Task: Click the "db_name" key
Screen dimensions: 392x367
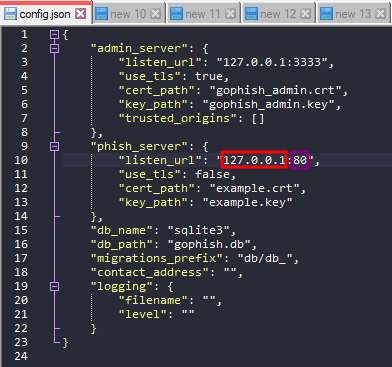Action: (121, 230)
